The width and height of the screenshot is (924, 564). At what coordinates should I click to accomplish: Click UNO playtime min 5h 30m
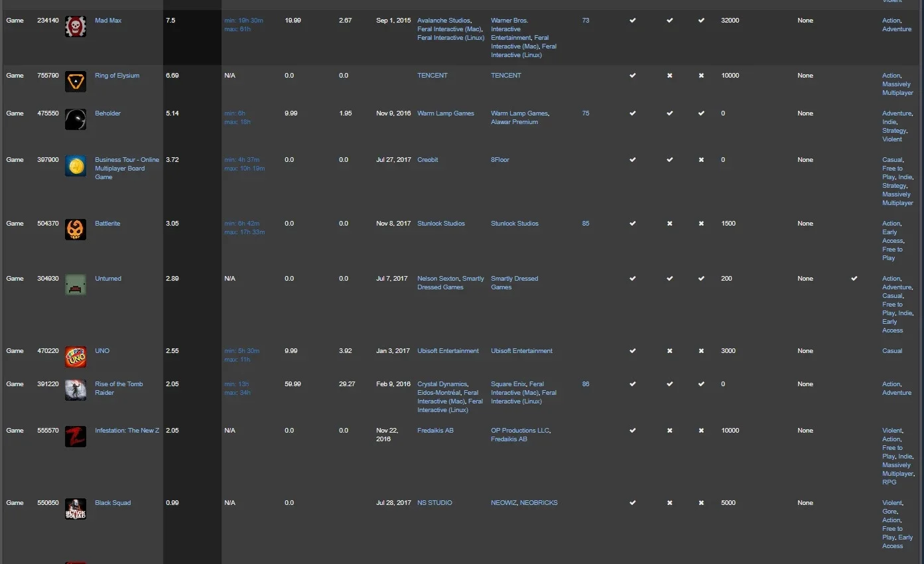coord(241,351)
